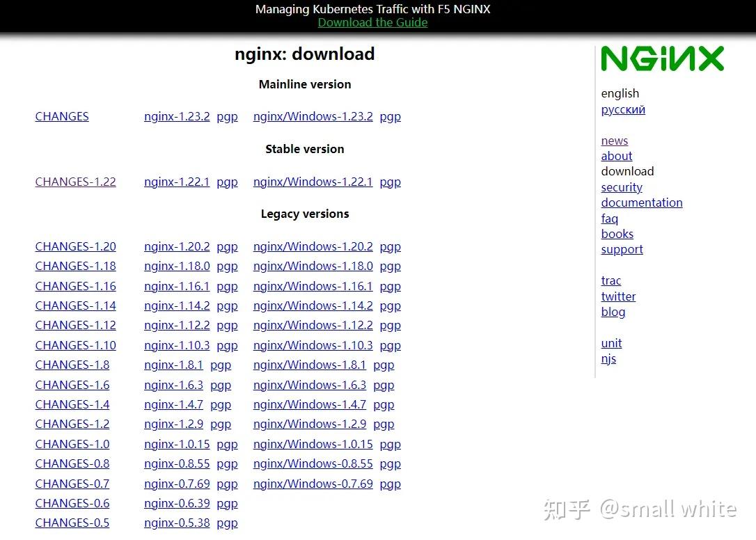Visit the trac link
Screen dimensions: 756x540
click(x=611, y=280)
